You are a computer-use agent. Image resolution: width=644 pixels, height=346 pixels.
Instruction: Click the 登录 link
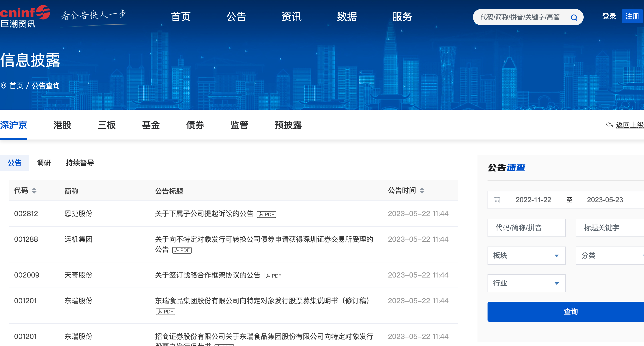(x=609, y=16)
